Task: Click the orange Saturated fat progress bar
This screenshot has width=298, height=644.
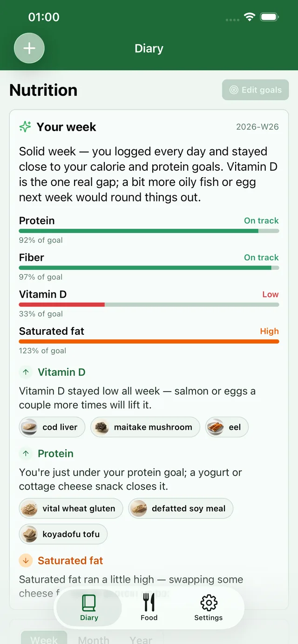Action: point(149,341)
